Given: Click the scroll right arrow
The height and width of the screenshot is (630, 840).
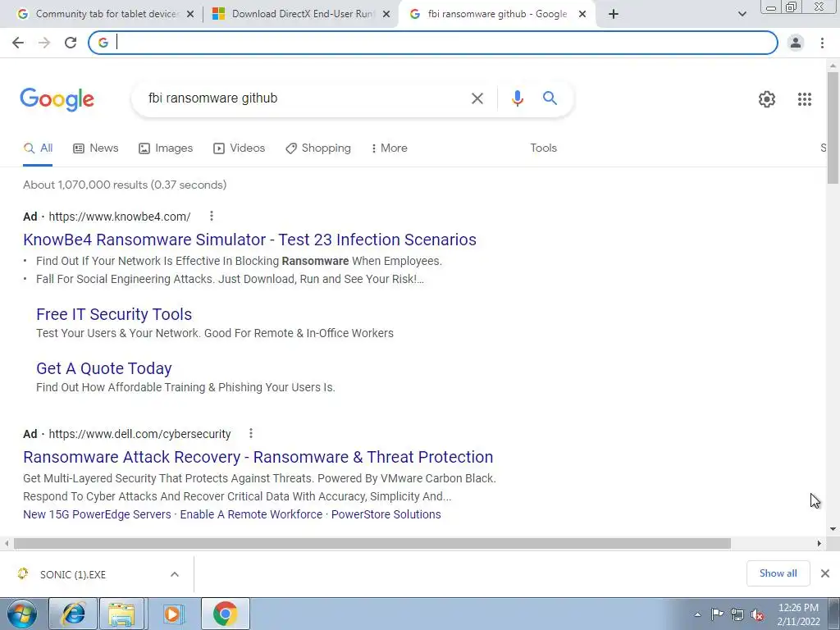Looking at the screenshot, I should 819,543.
